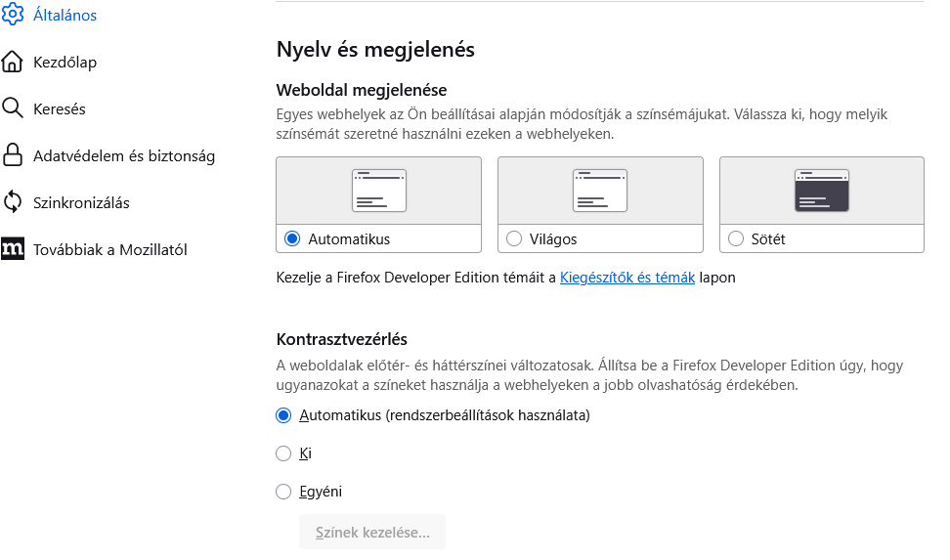Viewport: 950px width, 560px height.
Task: Go to Továbbiak a Mozillától section
Action: coord(109,249)
